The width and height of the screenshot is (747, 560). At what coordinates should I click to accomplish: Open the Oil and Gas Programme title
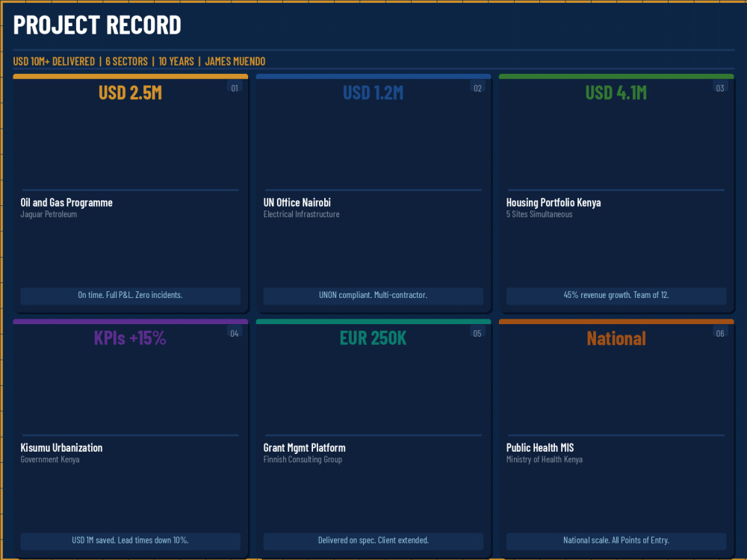click(x=66, y=202)
